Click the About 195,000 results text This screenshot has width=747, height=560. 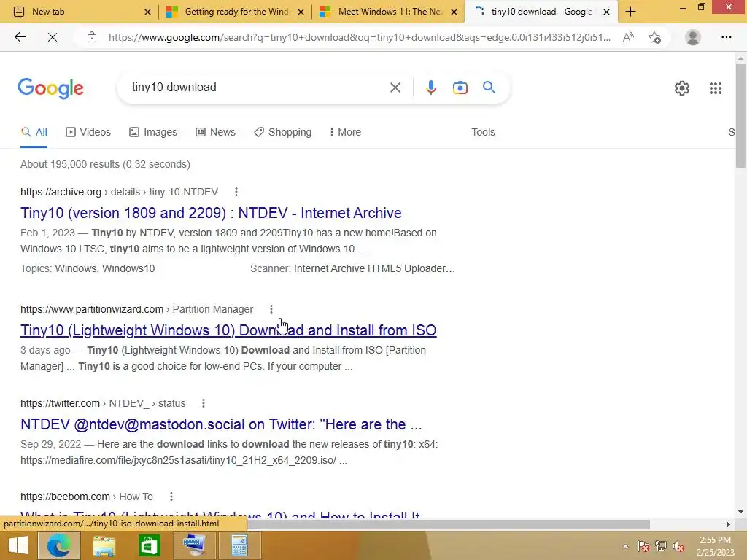[105, 164]
